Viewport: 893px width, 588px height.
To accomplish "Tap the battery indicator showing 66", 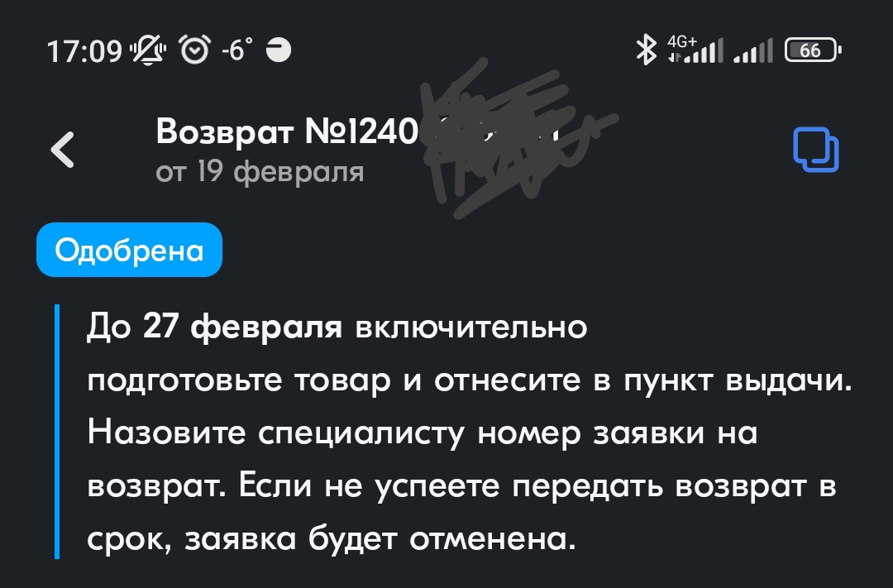I will click(x=813, y=50).
